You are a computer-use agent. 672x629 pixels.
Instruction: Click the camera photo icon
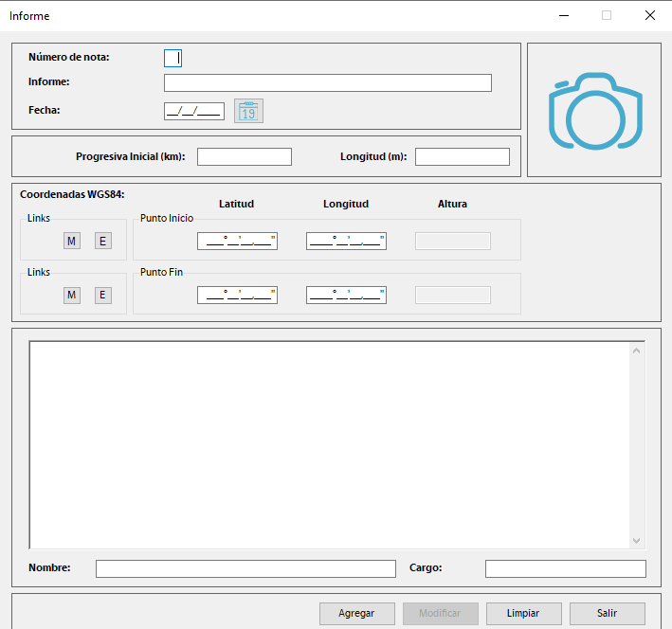tap(594, 111)
